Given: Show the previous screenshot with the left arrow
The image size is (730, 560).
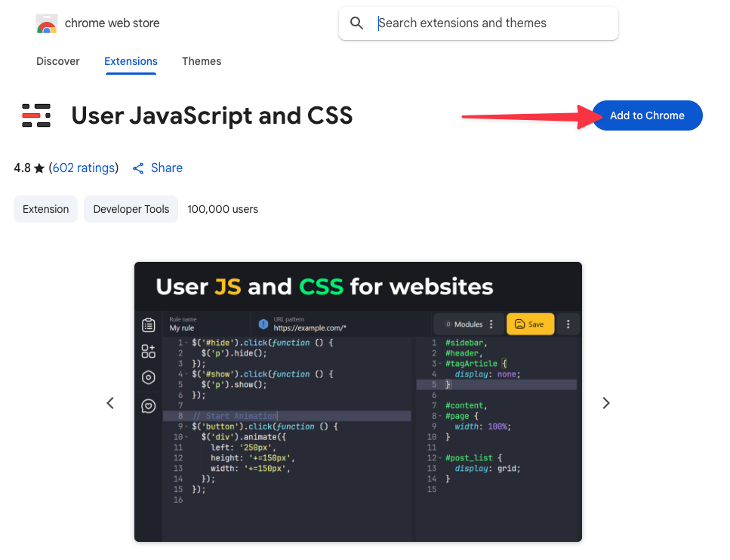Looking at the screenshot, I should pyautogui.click(x=110, y=403).
